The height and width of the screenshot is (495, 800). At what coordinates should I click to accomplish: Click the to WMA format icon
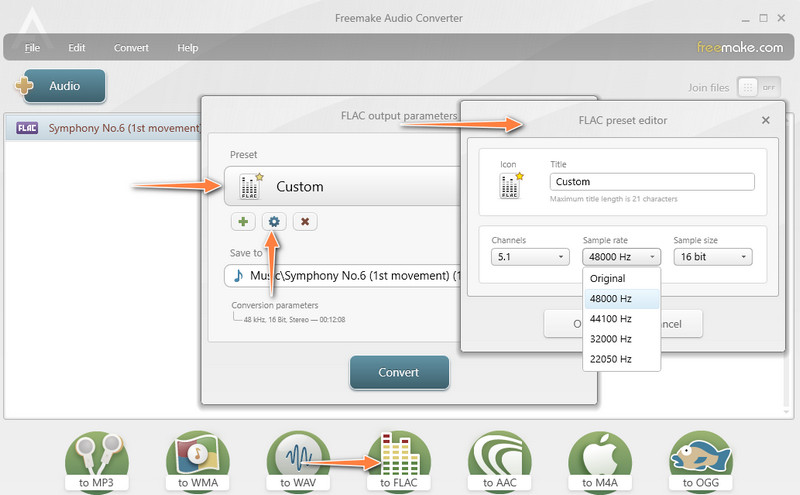[x=197, y=461]
